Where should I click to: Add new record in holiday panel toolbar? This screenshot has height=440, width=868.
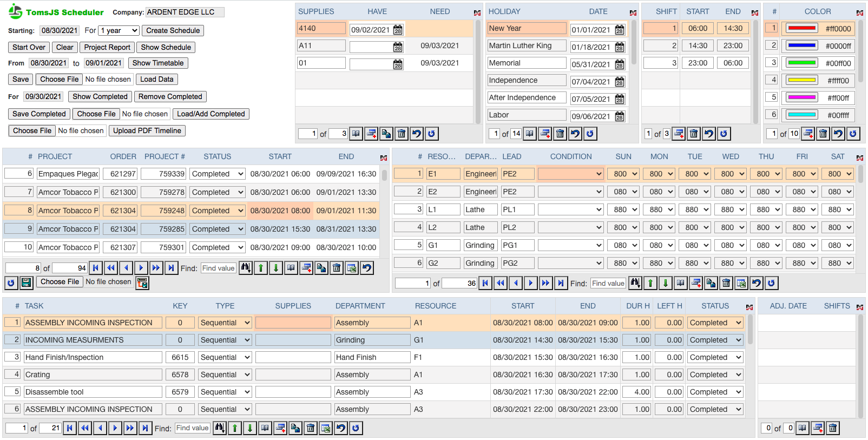545,134
